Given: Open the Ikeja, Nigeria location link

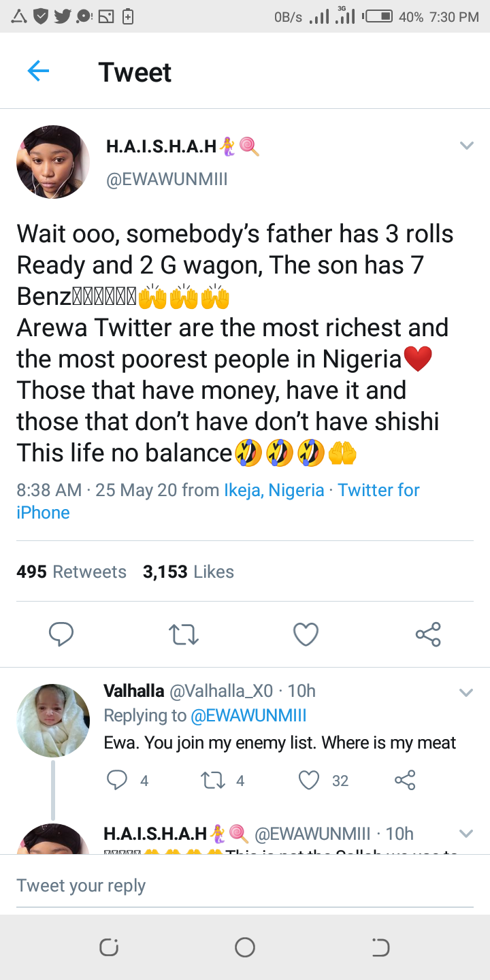Looking at the screenshot, I should pyautogui.click(x=274, y=490).
